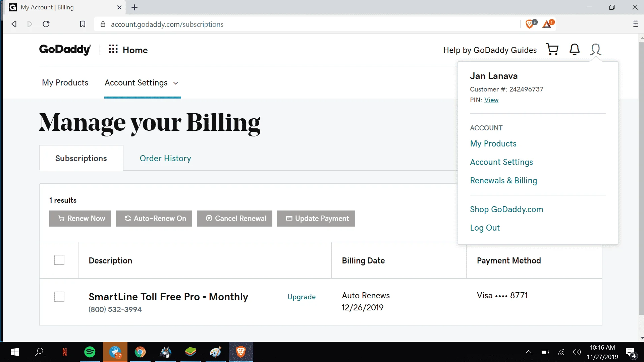Screen dimensions: 644x362
Task: Open Windows taskbar search
Action: (39, 352)
